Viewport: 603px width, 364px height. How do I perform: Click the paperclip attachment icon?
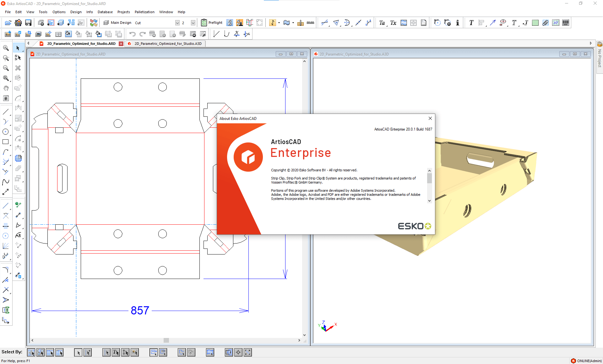pyautogui.click(x=546, y=23)
